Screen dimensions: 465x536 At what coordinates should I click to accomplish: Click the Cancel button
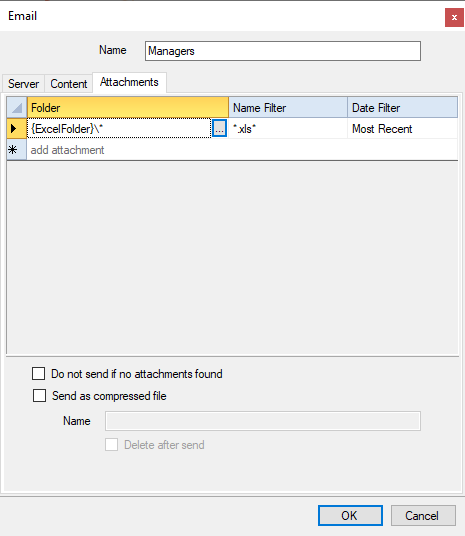[423, 515]
